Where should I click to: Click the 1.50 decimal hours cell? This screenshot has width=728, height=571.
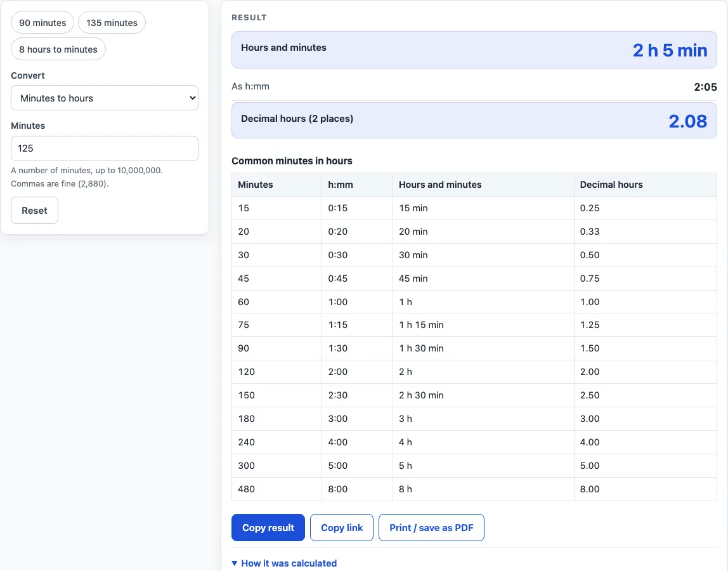click(x=646, y=348)
